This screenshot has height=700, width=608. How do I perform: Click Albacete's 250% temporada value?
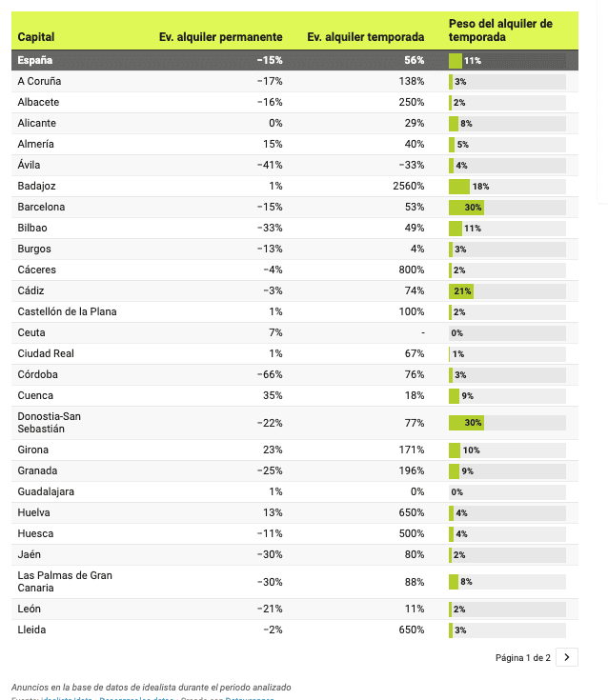tap(411, 102)
